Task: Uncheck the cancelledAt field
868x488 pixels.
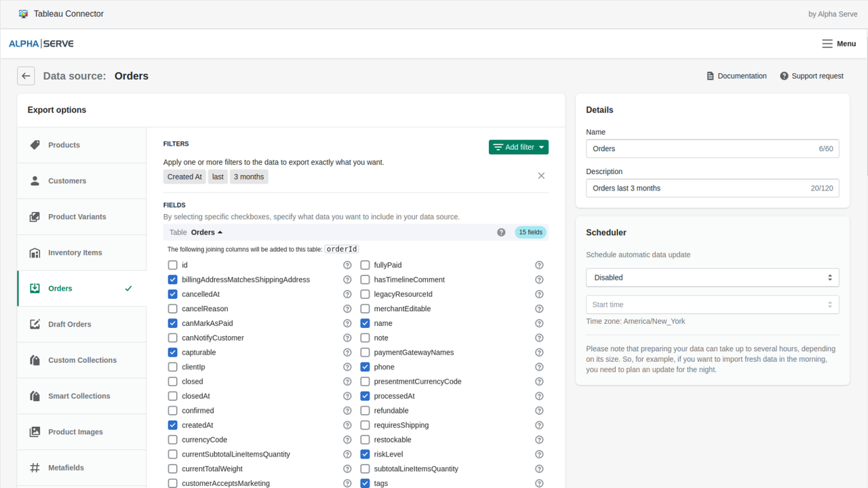Action: tap(172, 293)
